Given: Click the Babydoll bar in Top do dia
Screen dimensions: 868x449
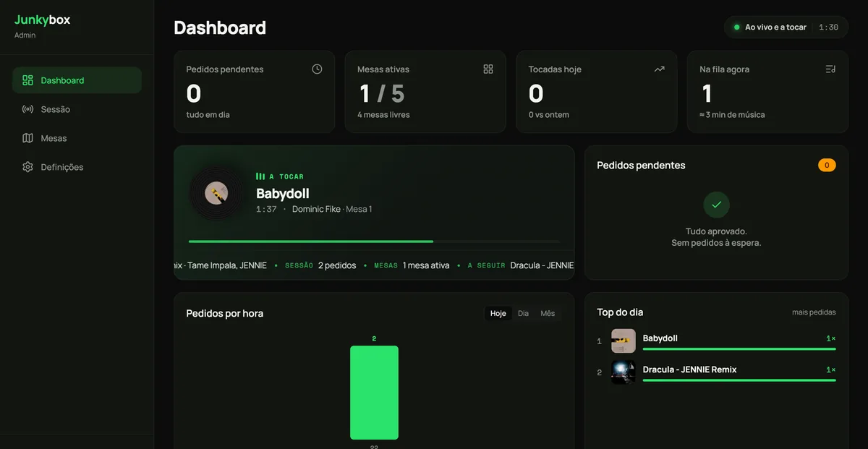Looking at the screenshot, I should (x=739, y=348).
